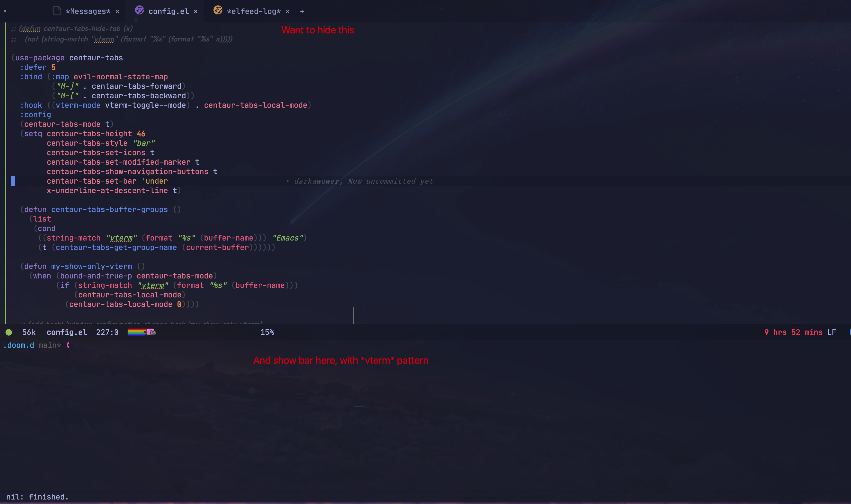Click the LF line-ending indicator
The height and width of the screenshot is (504, 851).
point(832,332)
